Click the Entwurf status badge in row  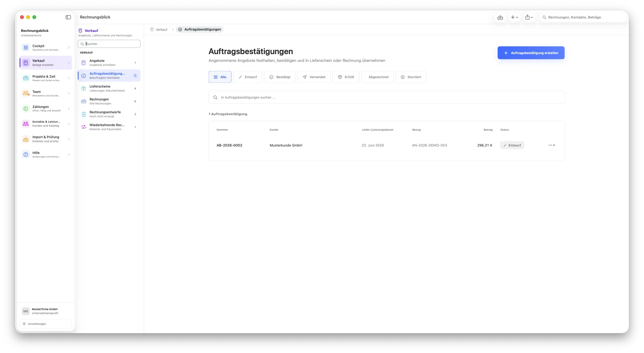click(x=512, y=145)
